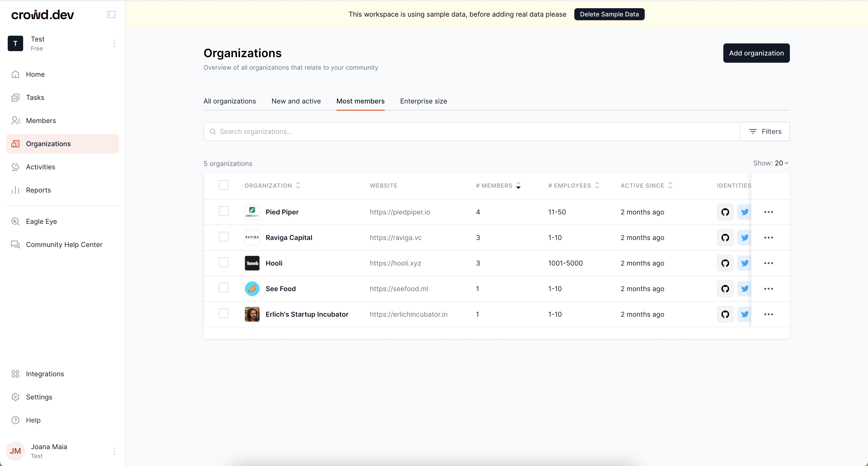The height and width of the screenshot is (466, 868).
Task: Open the Eagle Eye page
Action: (x=41, y=221)
